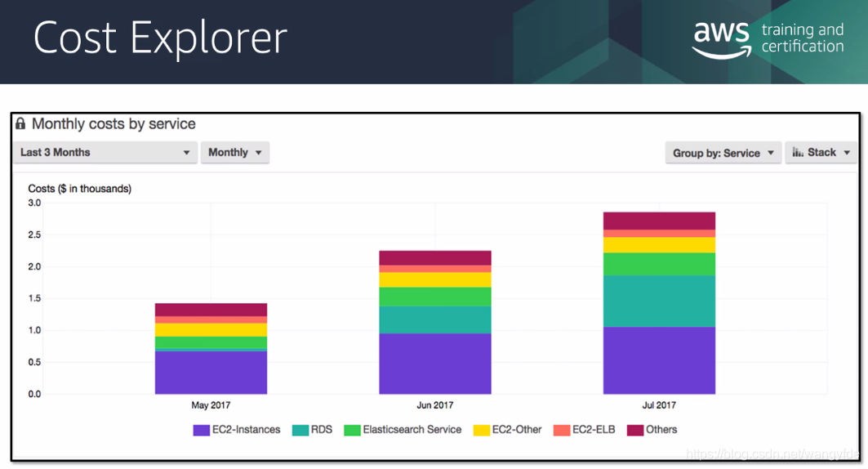Select the EC2-Other yellow segment in Jun 2017 bar
This screenshot has width=868, height=469.
[x=435, y=279]
